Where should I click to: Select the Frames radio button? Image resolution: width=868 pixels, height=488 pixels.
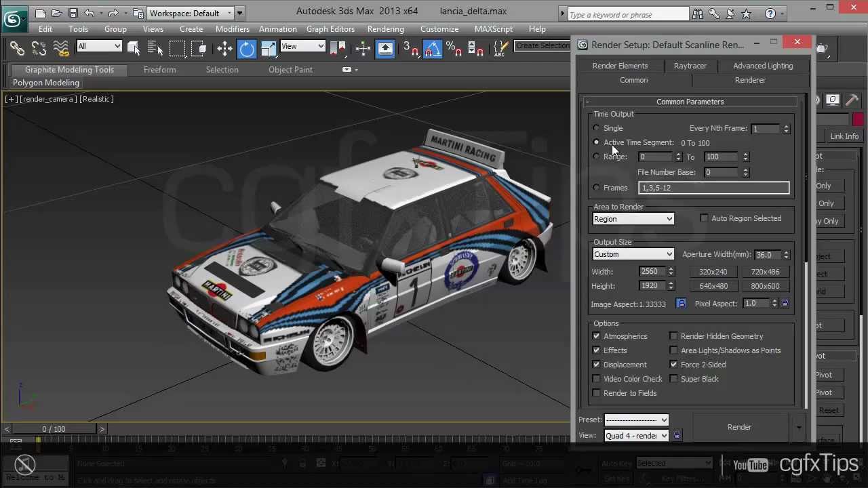596,188
